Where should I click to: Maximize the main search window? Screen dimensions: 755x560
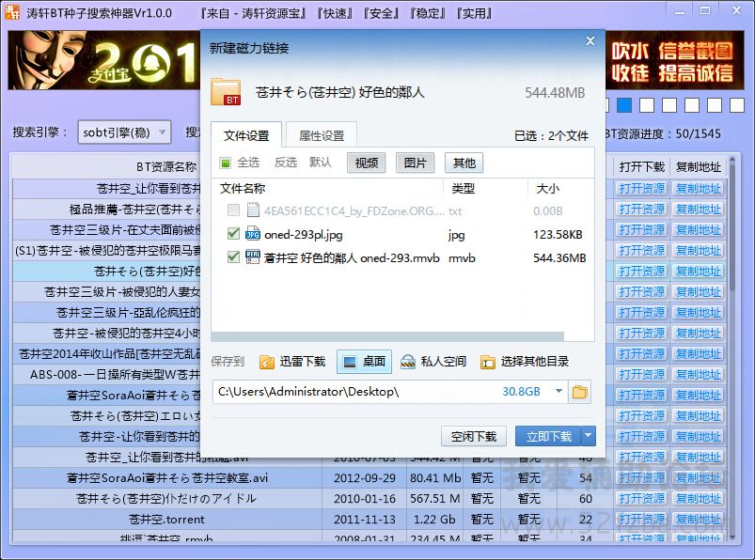(705, 11)
